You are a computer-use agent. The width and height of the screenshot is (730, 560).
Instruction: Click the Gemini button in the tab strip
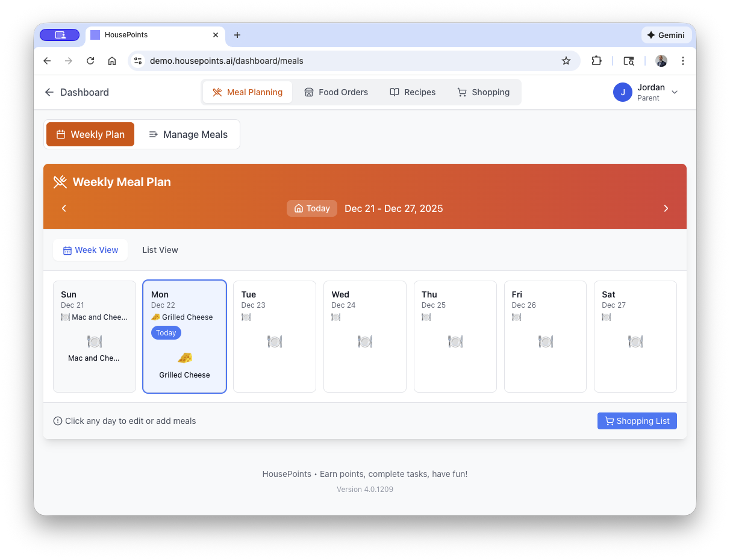click(666, 35)
